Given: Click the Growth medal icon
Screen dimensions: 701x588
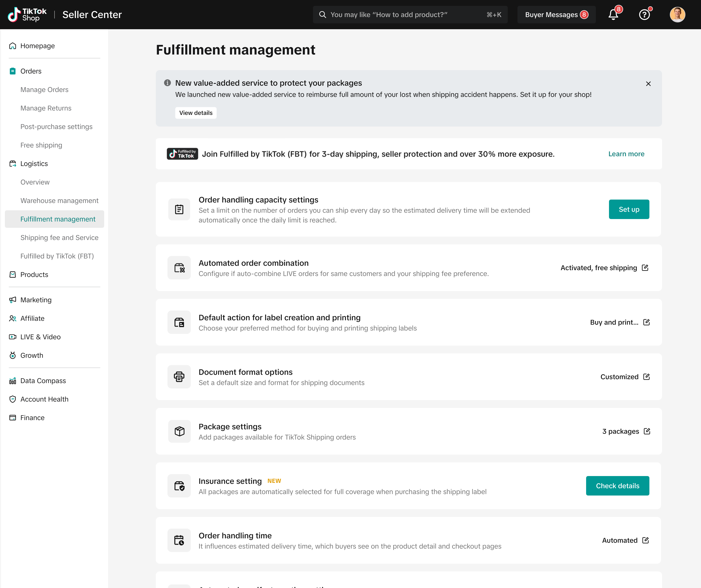Looking at the screenshot, I should pos(13,355).
